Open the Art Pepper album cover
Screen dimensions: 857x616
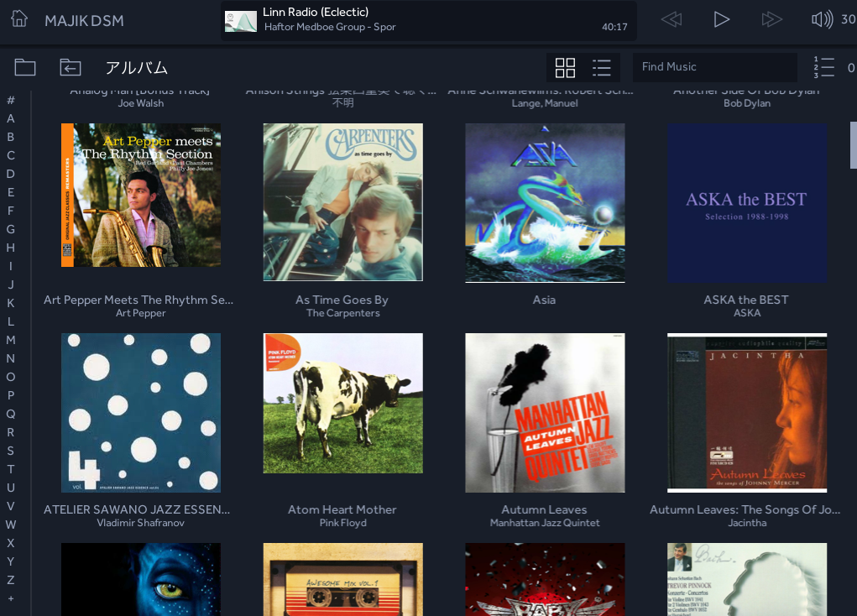click(x=141, y=196)
